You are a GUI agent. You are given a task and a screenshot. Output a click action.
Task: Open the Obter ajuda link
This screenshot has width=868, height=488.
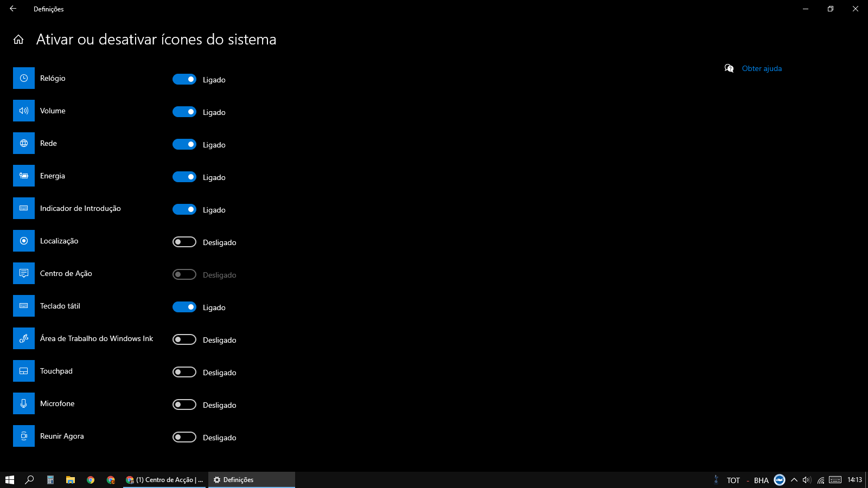[762, 68]
